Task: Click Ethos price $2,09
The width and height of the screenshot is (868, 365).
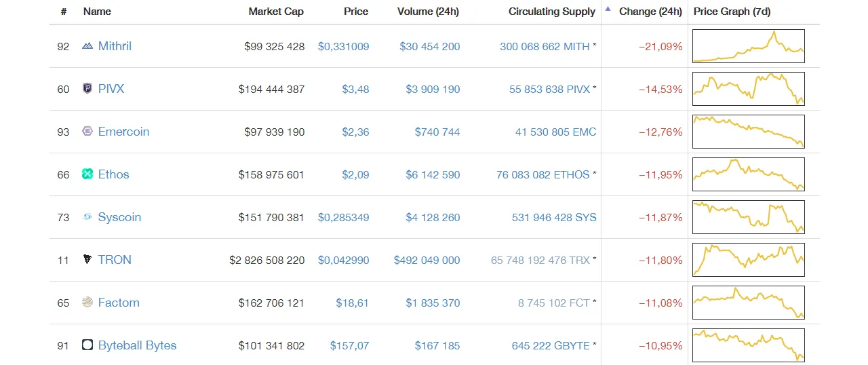Action: (355, 175)
